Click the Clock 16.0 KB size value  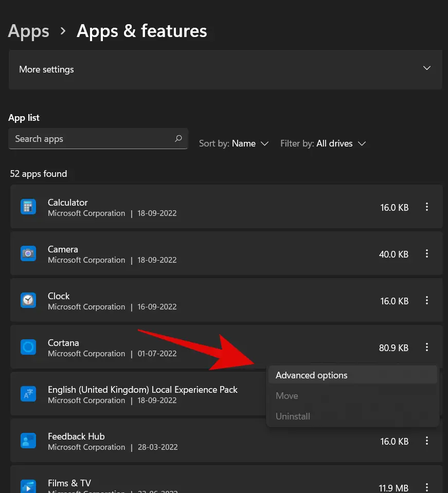point(394,301)
